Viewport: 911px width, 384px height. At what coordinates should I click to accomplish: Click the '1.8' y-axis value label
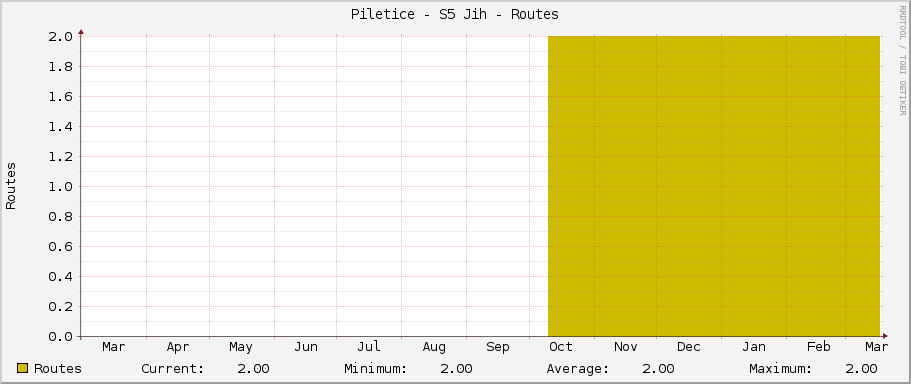tap(60, 67)
